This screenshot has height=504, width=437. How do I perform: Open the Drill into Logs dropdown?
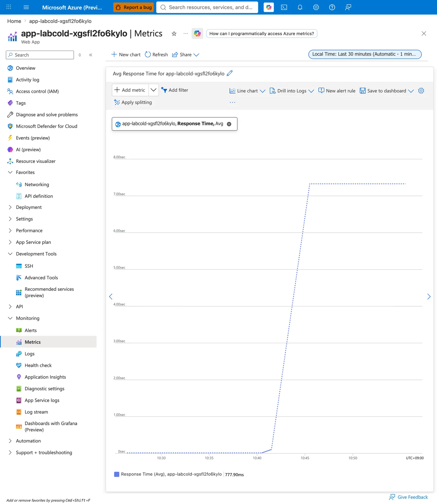coord(292,91)
